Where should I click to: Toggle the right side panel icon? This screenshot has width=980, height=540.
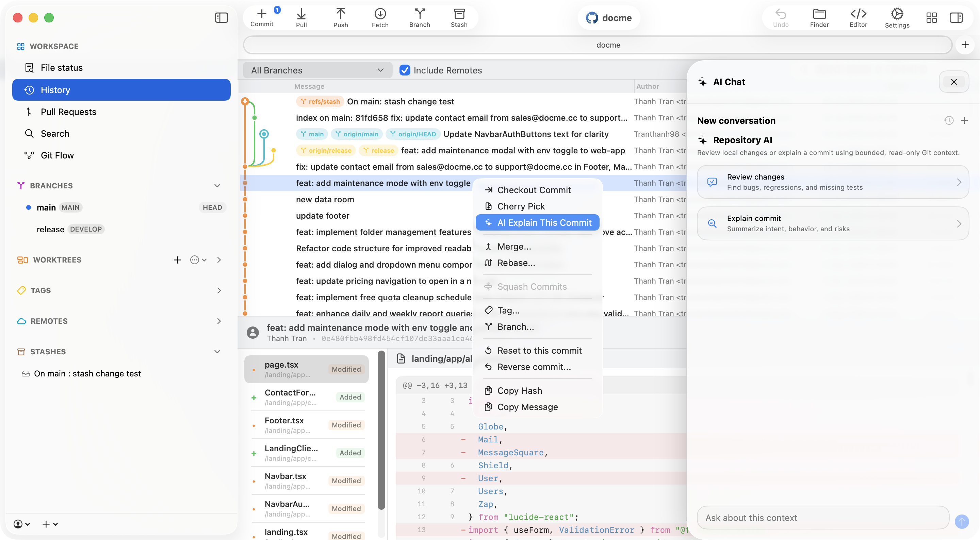click(x=956, y=17)
